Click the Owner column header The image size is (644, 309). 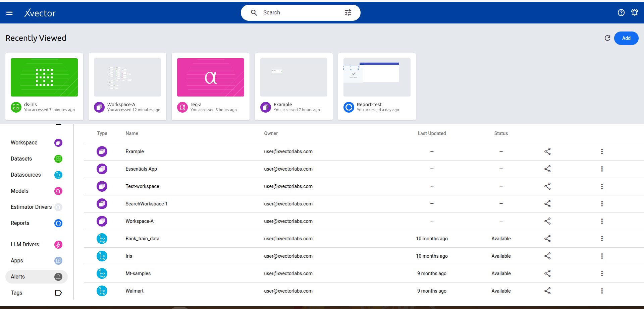coord(271,133)
